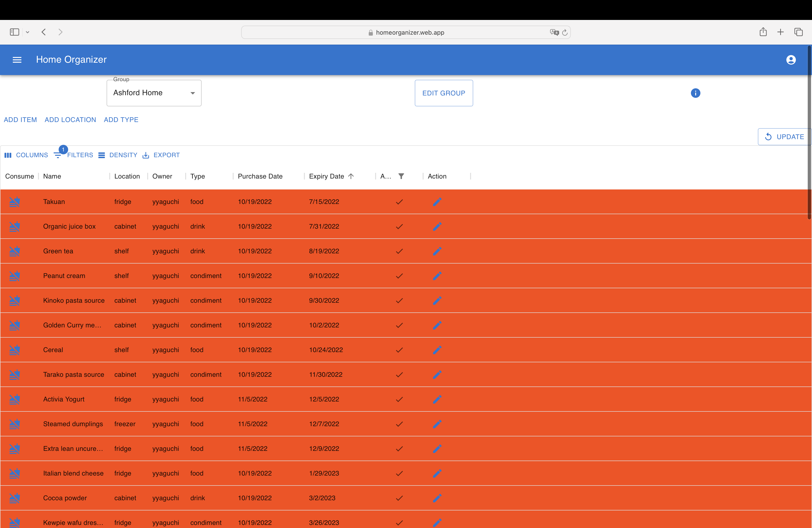The image size is (812, 528).
Task: Click the blue info icon
Action: [695, 93]
